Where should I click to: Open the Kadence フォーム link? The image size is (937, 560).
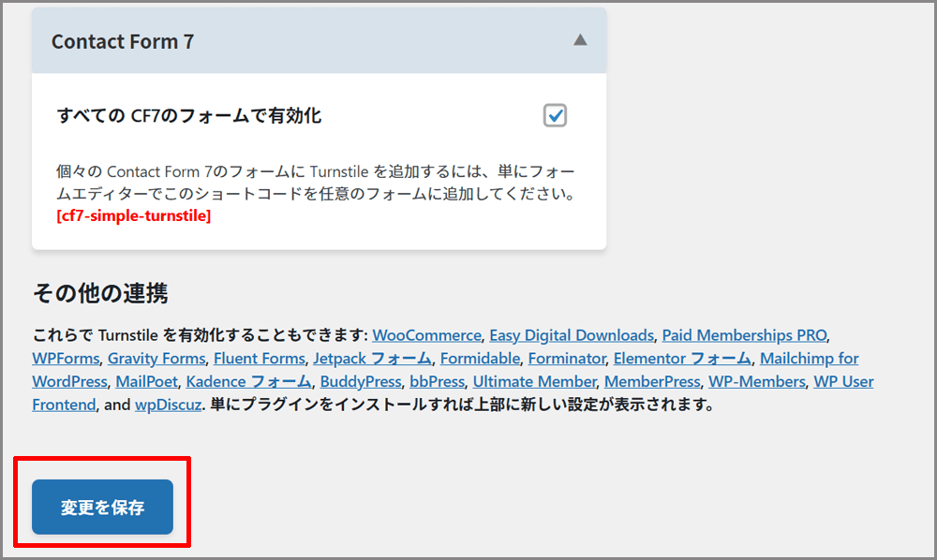tap(248, 382)
